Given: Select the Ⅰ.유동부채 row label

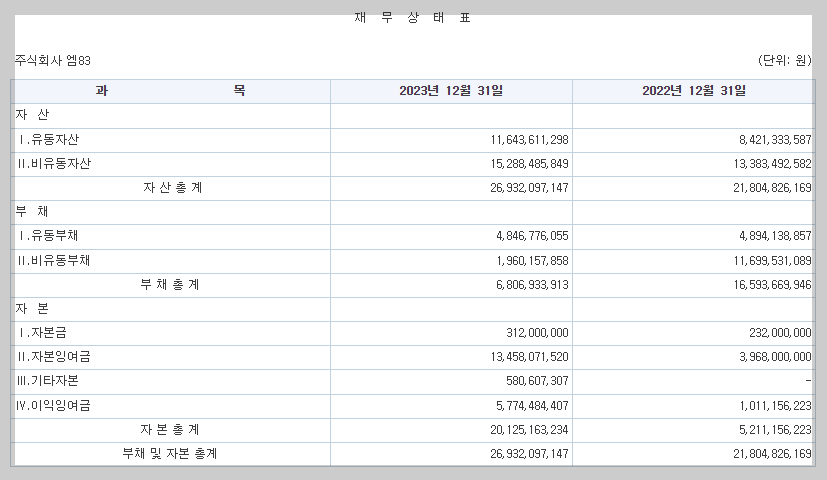Looking at the screenshot, I should 48,235.
